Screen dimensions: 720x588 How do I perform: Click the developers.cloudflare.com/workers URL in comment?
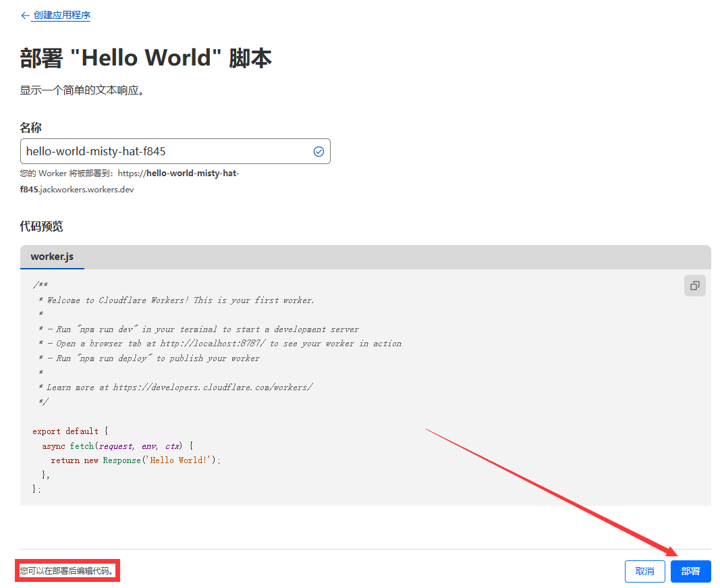212,387
